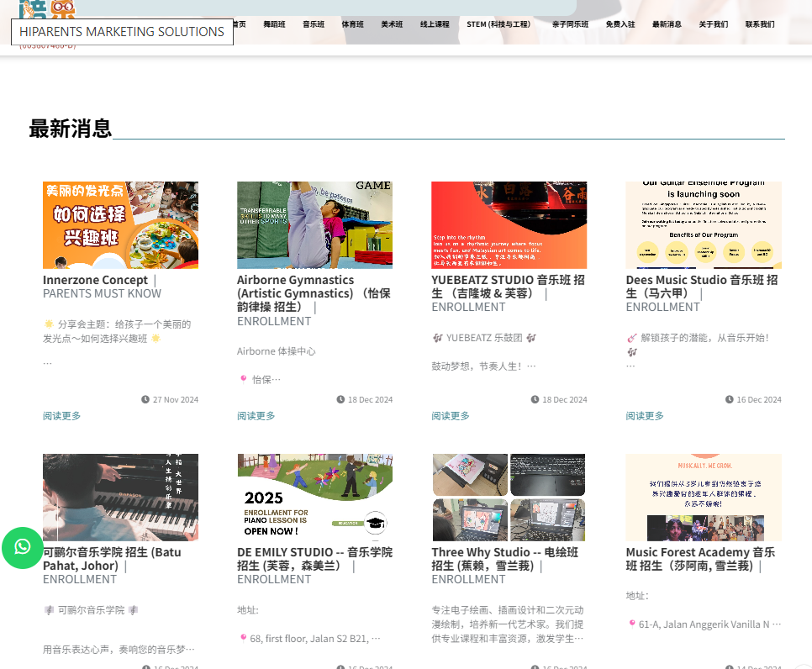Click 阅读更多 under Airborne Gymnastics

pyautogui.click(x=256, y=416)
